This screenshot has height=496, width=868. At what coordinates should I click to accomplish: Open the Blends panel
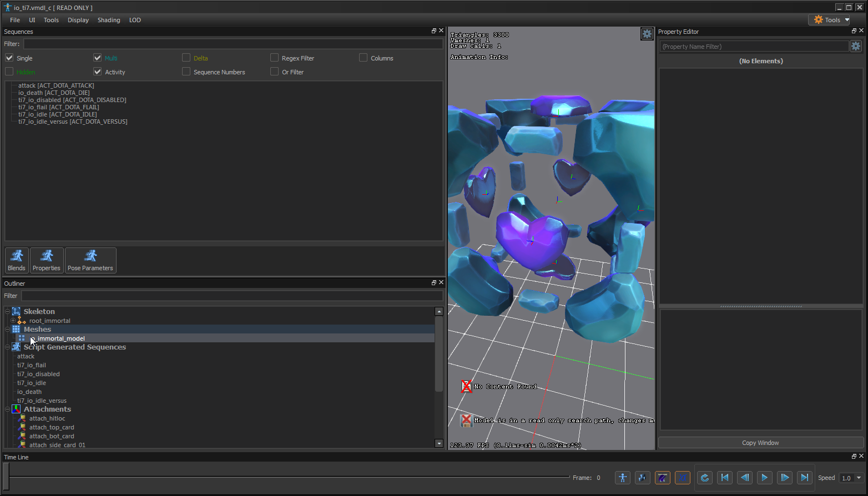tap(17, 260)
